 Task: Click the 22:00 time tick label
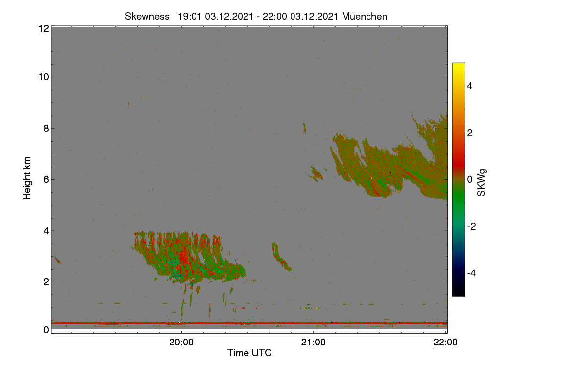(x=445, y=343)
